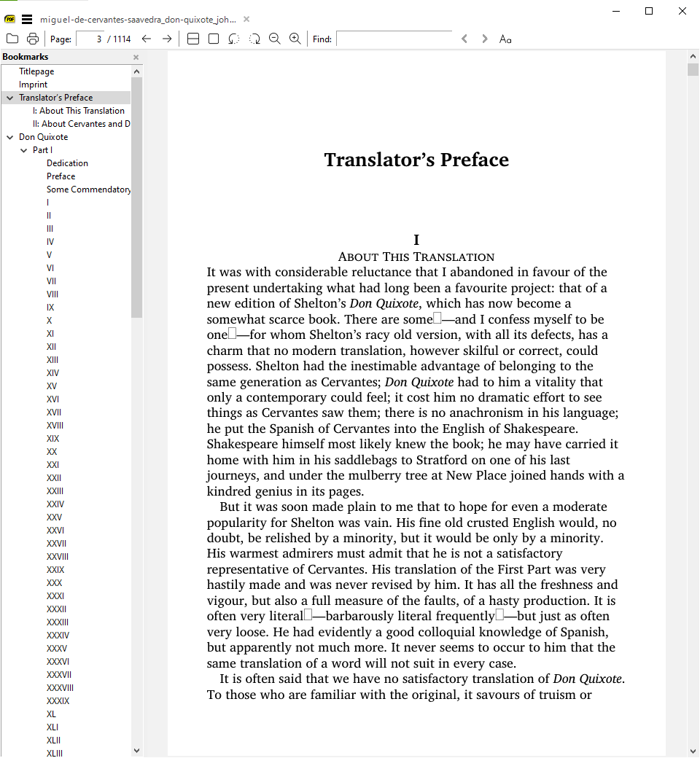
Task: Click the Print document icon
Action: point(32,39)
